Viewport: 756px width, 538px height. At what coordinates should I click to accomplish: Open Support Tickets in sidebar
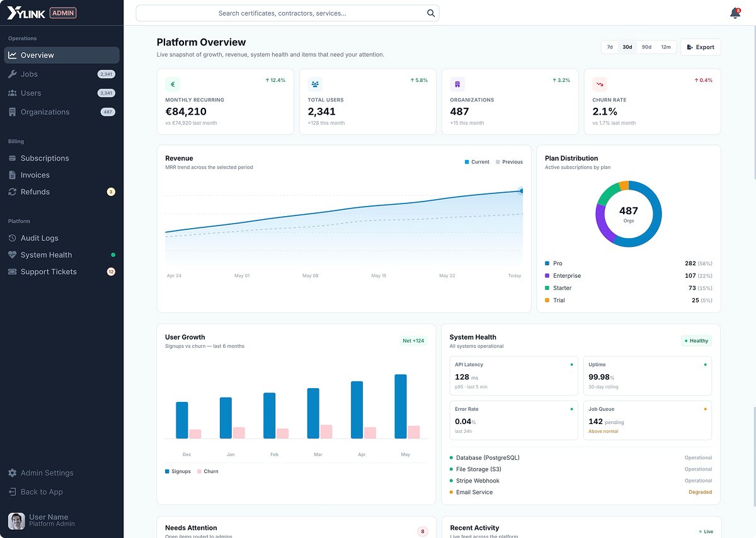62,272
